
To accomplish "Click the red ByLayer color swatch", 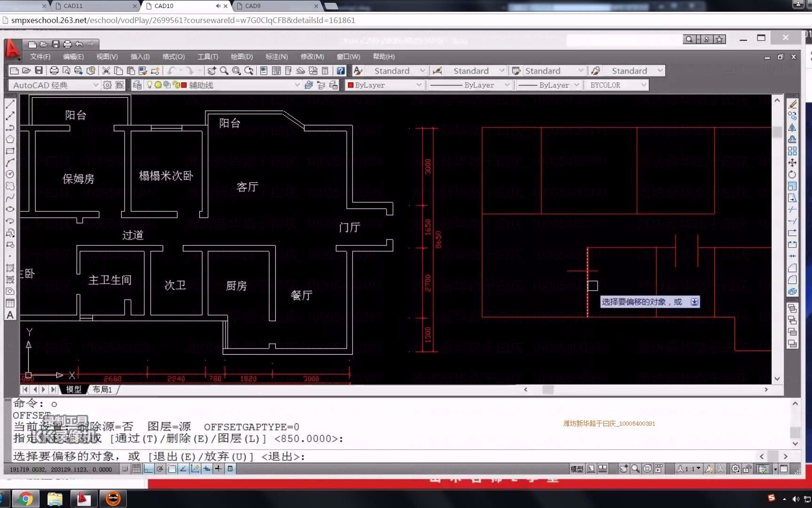I will tap(350, 85).
